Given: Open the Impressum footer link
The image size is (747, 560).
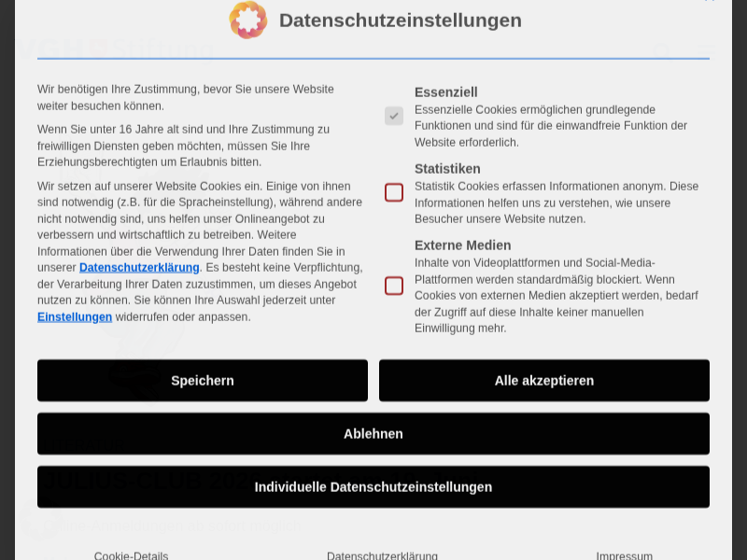Looking at the screenshot, I should tap(624, 555).
